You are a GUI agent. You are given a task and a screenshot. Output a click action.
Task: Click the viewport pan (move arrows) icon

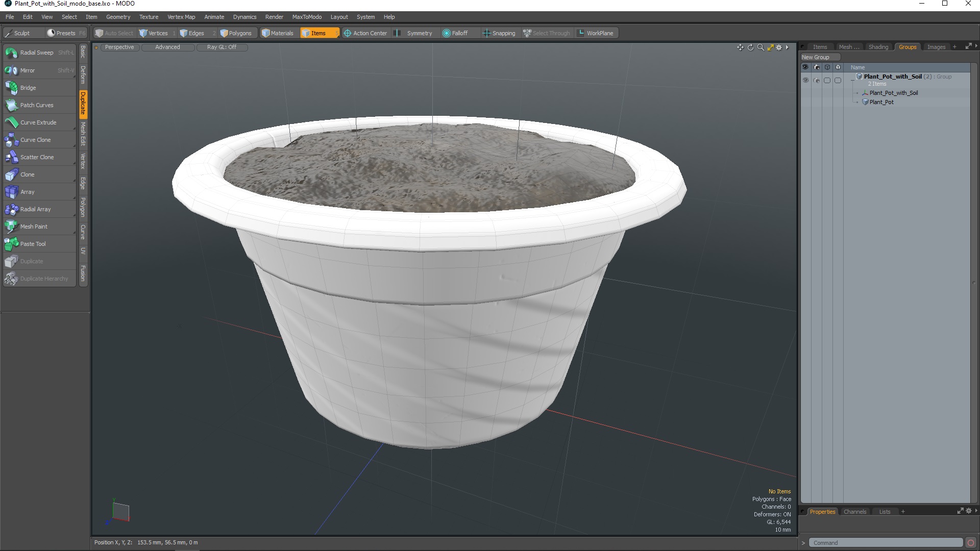[x=740, y=47]
